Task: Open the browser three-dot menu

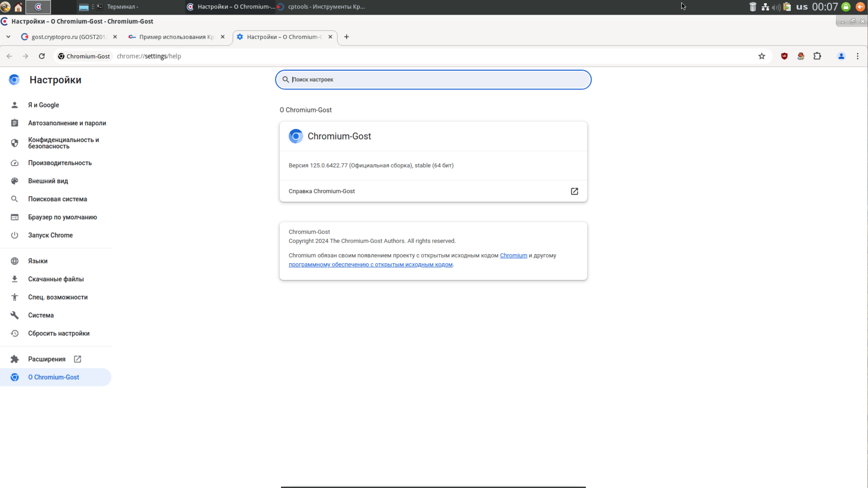Action: (x=857, y=56)
